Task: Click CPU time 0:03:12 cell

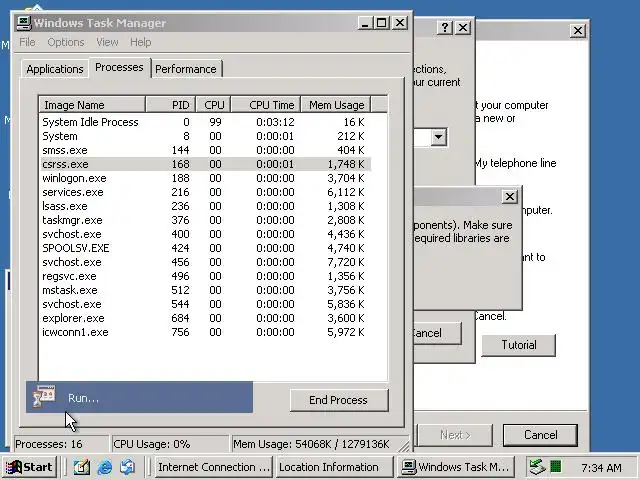Action: pyautogui.click(x=275, y=122)
